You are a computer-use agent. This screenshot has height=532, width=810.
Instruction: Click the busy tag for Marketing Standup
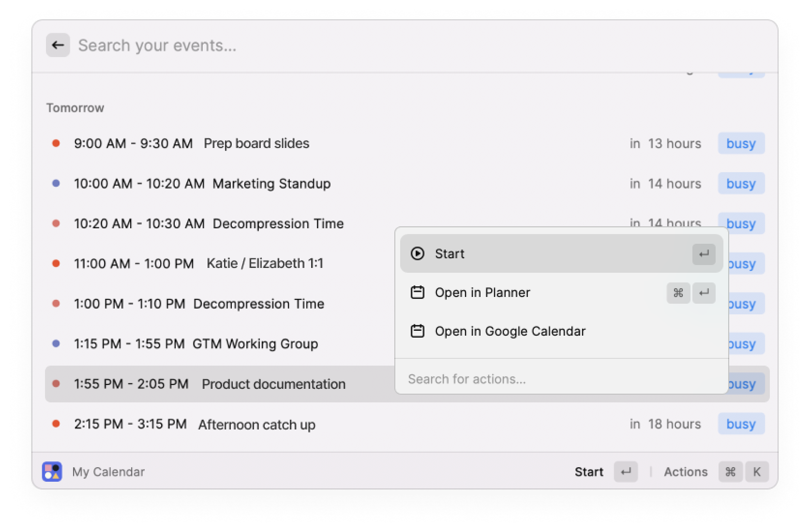741,184
